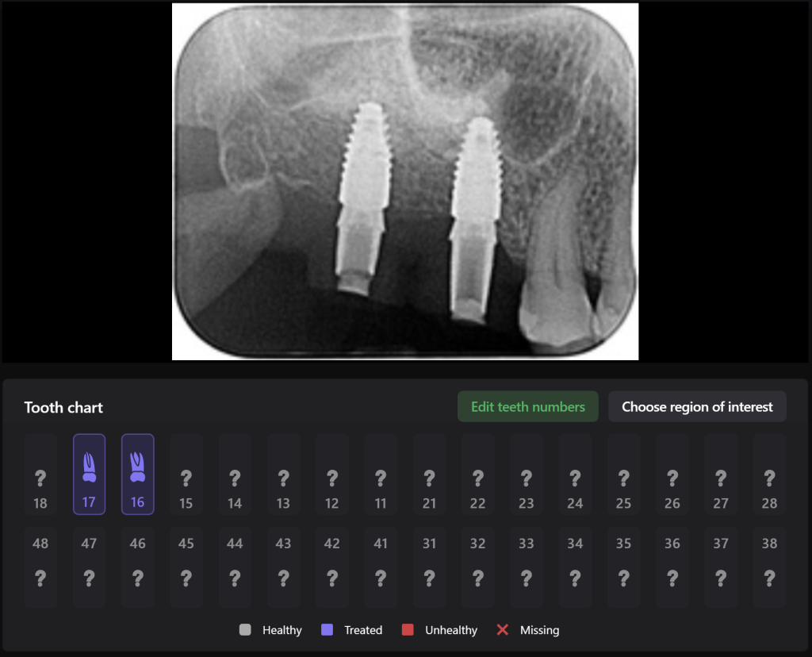Screen dimensions: 812x657
Task: Click the Missing legend entry
Action: tap(529, 629)
